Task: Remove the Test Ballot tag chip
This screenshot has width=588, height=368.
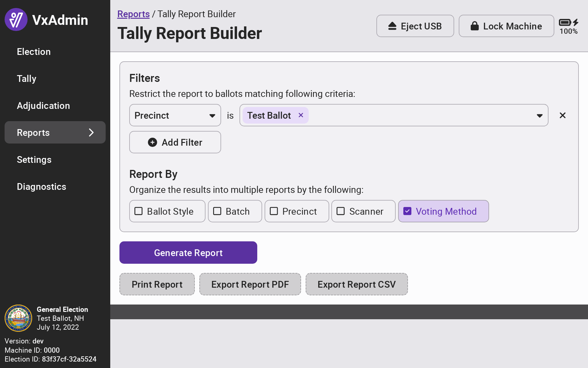Action: (x=301, y=115)
